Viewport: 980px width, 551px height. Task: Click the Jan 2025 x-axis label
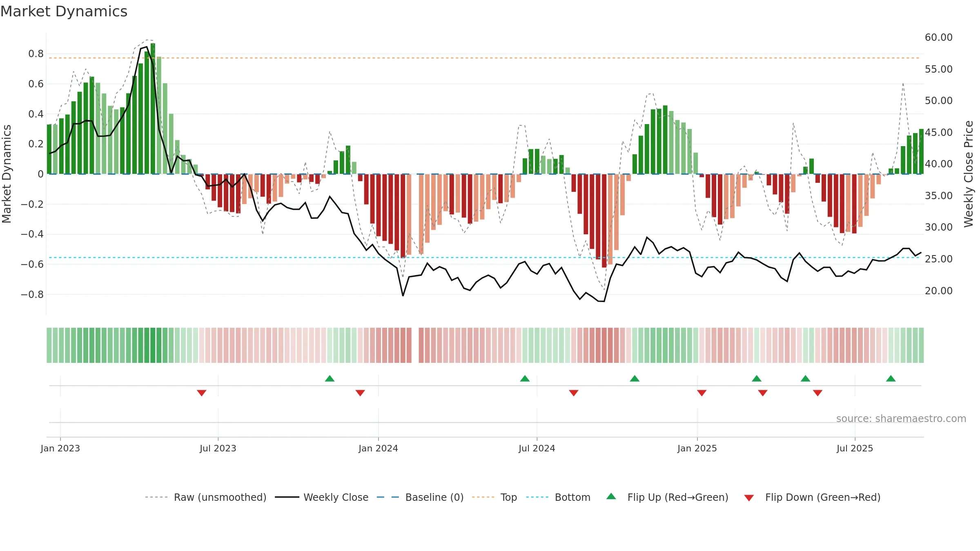point(697,448)
